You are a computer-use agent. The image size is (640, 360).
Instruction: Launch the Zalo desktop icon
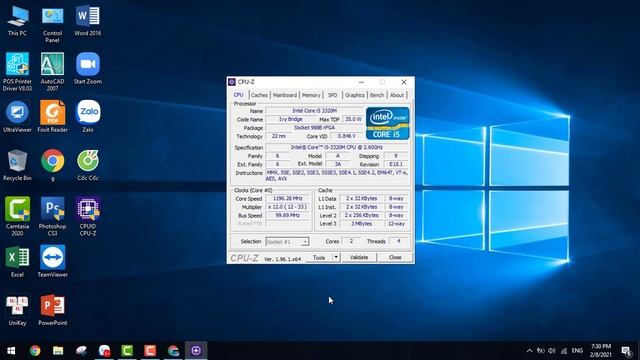[x=88, y=117]
